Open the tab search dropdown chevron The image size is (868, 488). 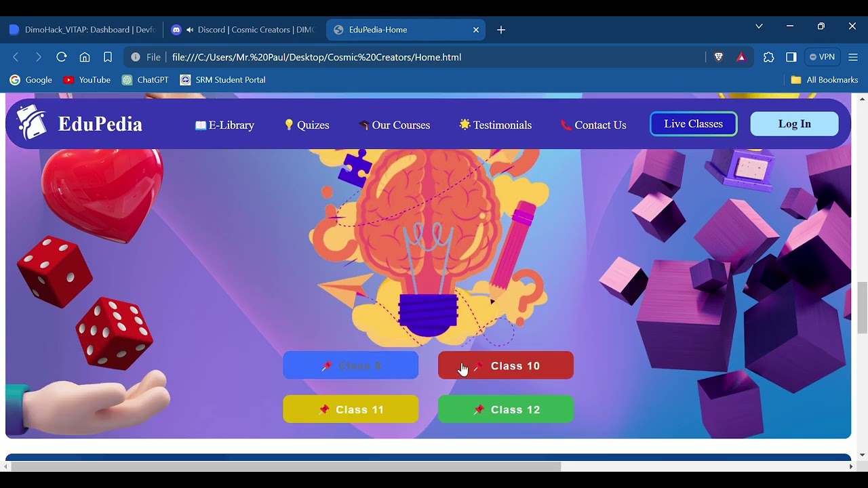(x=759, y=26)
